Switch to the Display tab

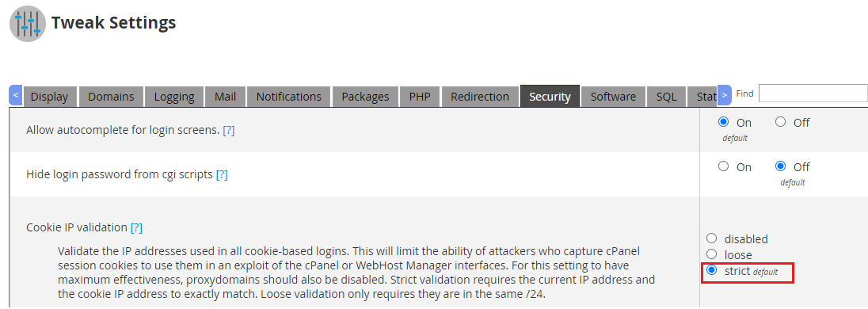(49, 97)
